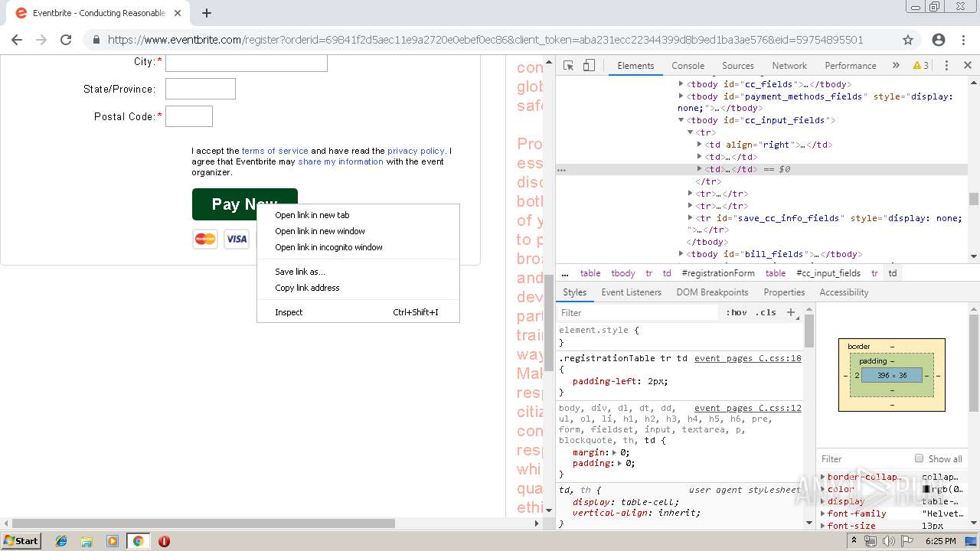The width and height of the screenshot is (980, 551).
Task: Add a new style rule with plus icon
Action: tap(792, 312)
